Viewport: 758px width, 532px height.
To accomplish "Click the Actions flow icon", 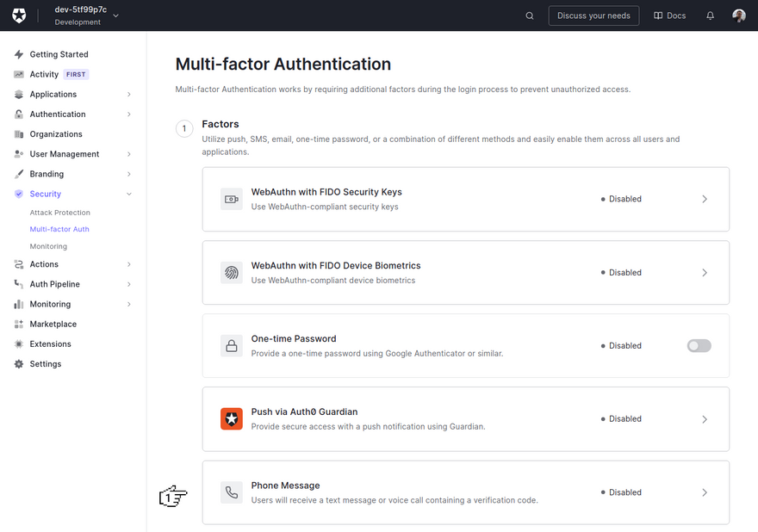I will [x=19, y=264].
